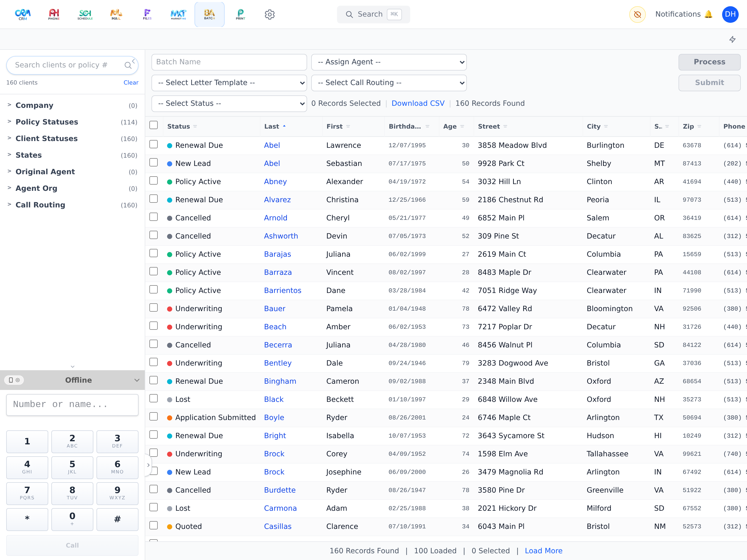Check the Barajas Juliana row checkbox
The image size is (747, 560).
(x=154, y=253)
